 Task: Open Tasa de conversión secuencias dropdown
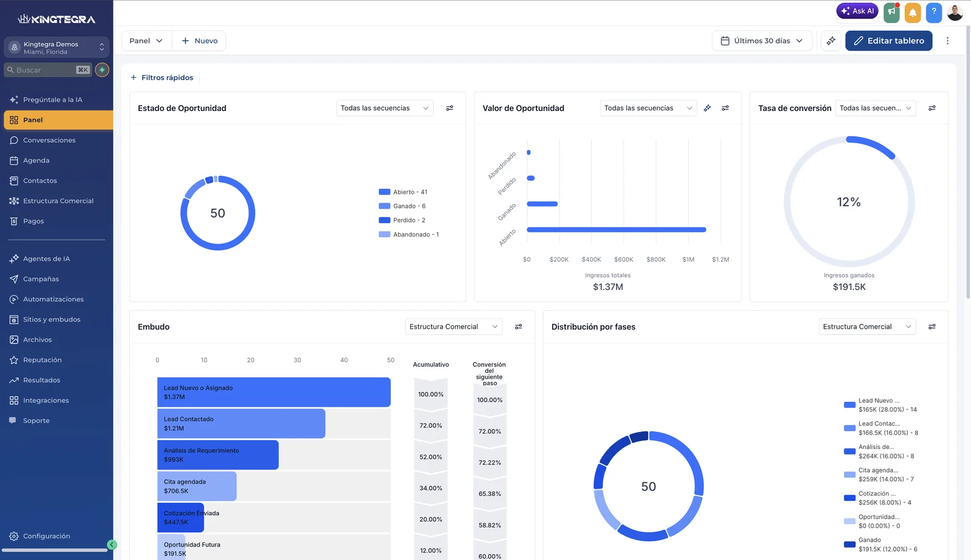click(875, 108)
